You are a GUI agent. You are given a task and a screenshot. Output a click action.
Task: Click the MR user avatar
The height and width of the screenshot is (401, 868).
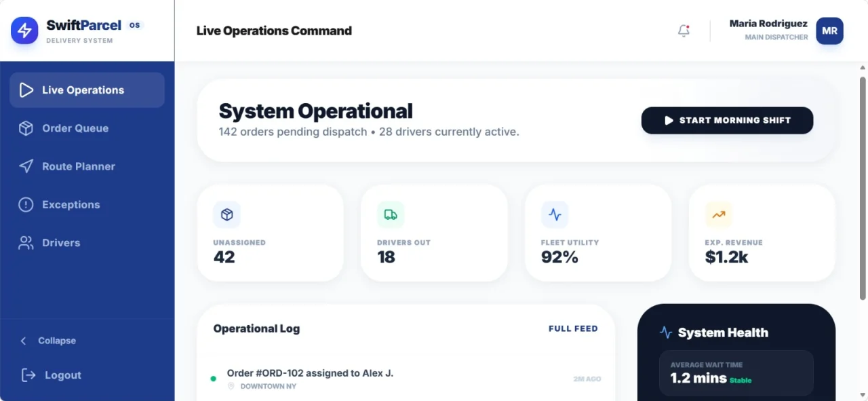(829, 31)
